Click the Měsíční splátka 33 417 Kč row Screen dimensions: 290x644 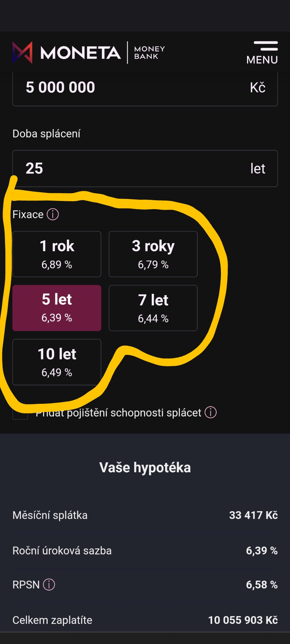(145, 515)
